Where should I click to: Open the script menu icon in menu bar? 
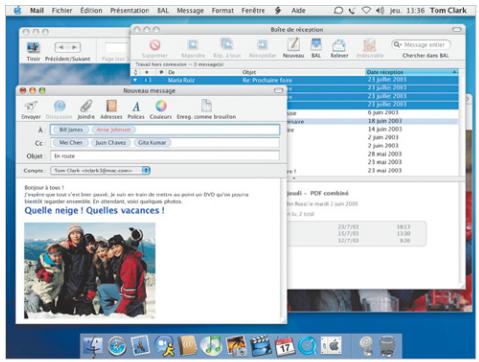tap(278, 11)
